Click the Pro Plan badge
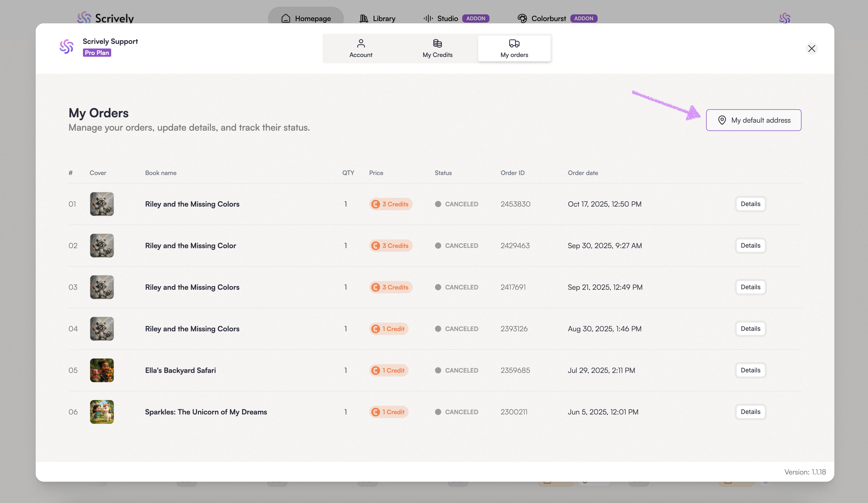The width and height of the screenshot is (868, 503). (x=97, y=53)
